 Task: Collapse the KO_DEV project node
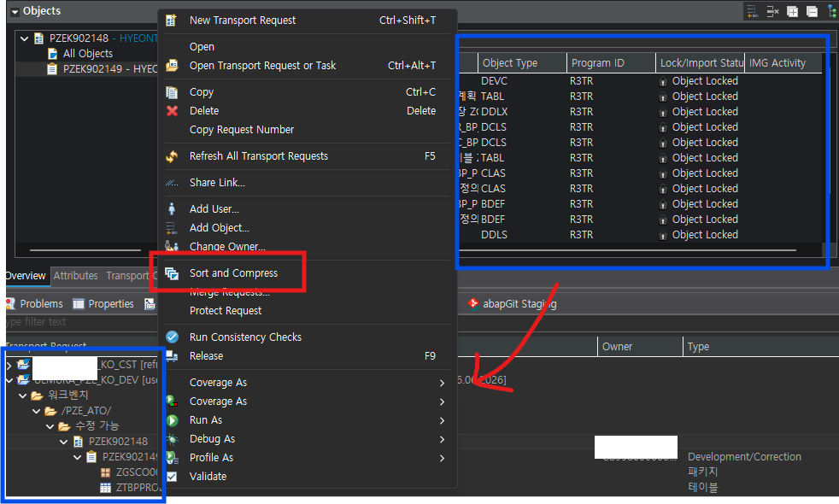pyautogui.click(x=9, y=380)
